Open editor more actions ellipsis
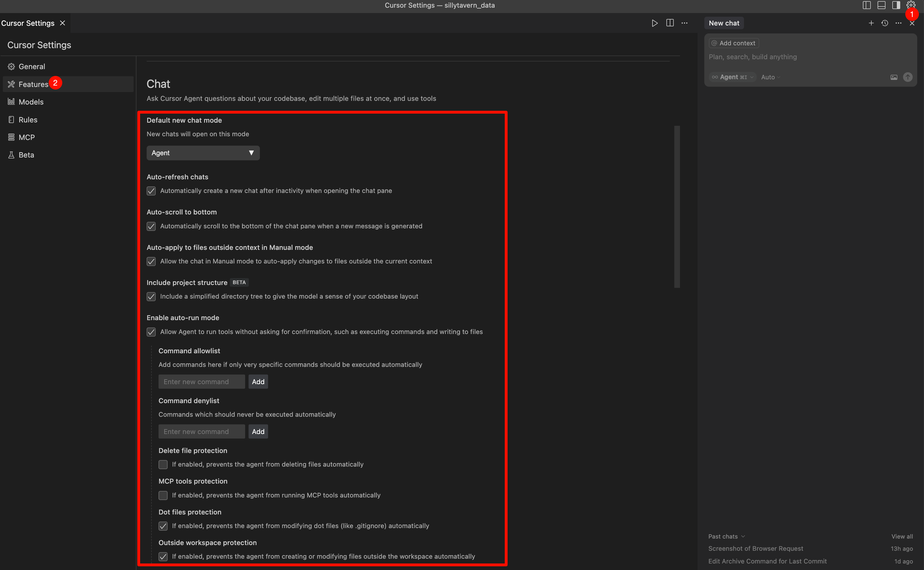The height and width of the screenshot is (570, 924). [685, 23]
